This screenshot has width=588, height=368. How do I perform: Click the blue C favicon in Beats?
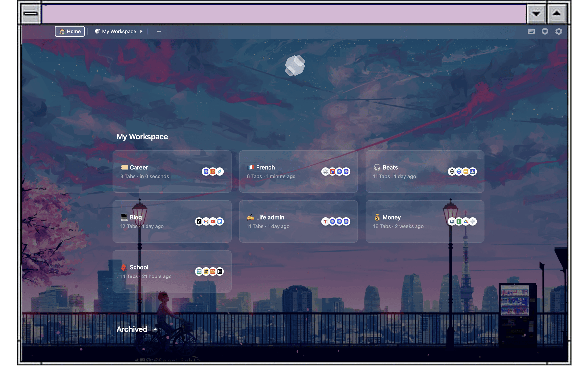tap(459, 171)
